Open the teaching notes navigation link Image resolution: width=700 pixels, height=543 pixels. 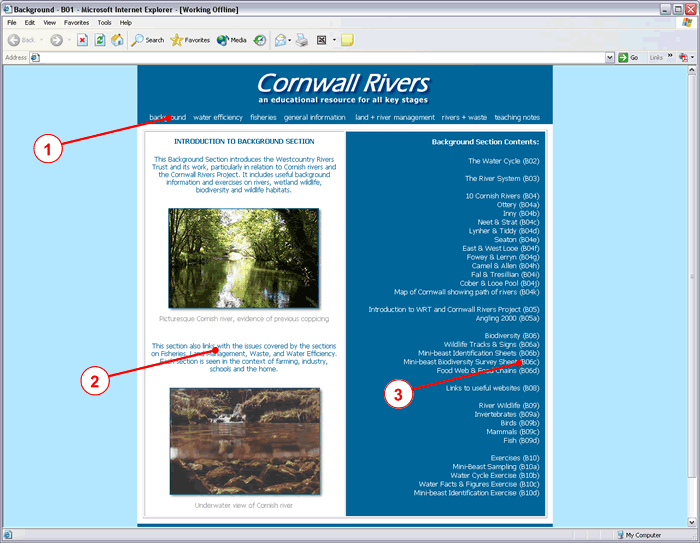[x=517, y=117]
